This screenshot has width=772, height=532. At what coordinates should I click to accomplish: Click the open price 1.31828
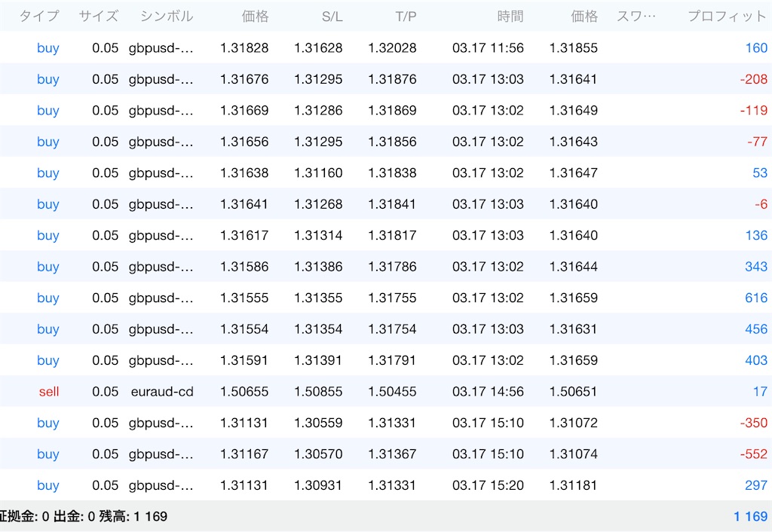(x=244, y=47)
